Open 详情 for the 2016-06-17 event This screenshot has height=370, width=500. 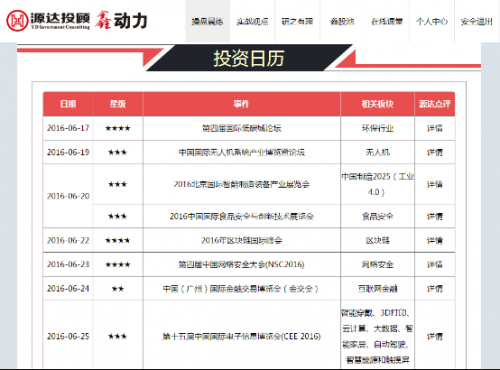click(435, 128)
